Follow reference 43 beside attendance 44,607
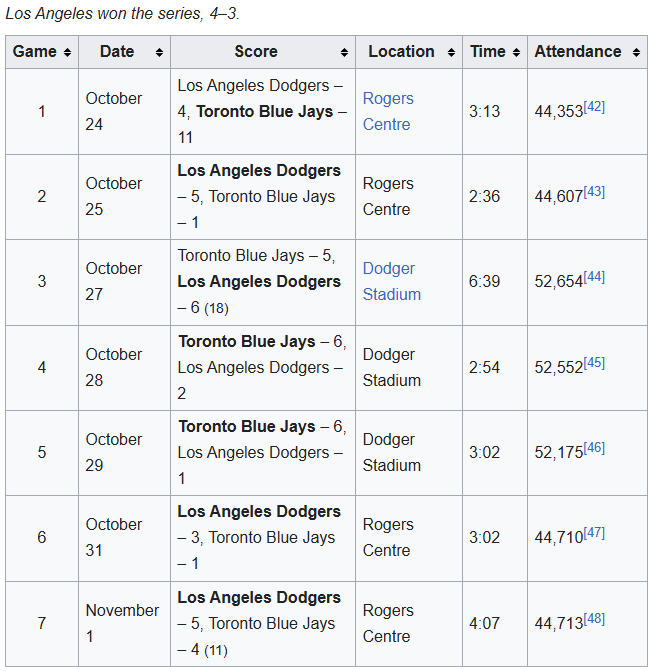The image size is (652, 671). (x=594, y=191)
